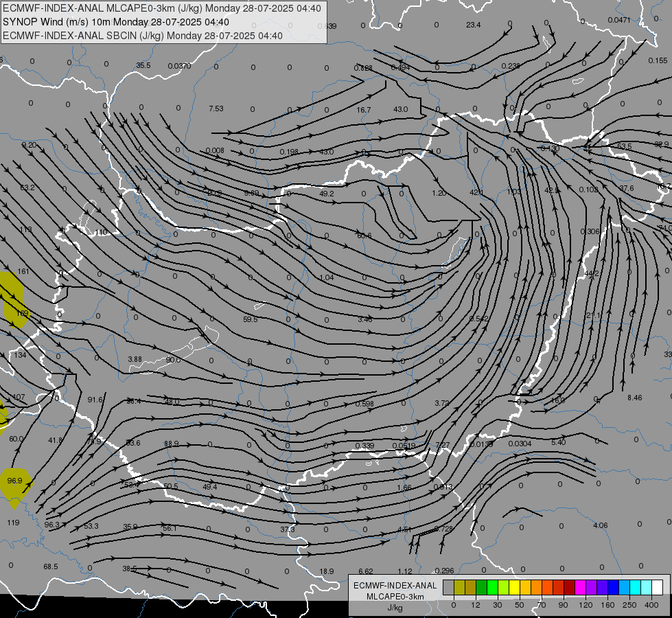Click the map value 56.1
Viewport: 672px width, 618px height.
coord(170,528)
